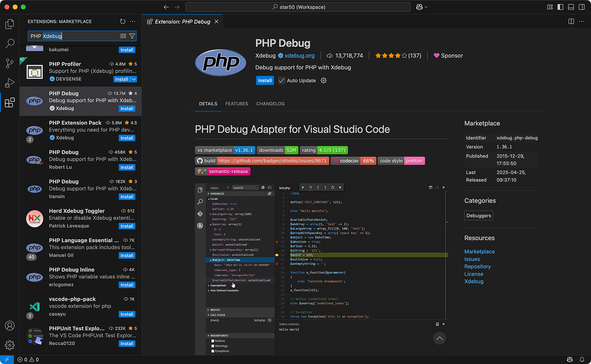591x364 pixels.
Task: Open the Run and Debug view
Action: (x=9, y=83)
